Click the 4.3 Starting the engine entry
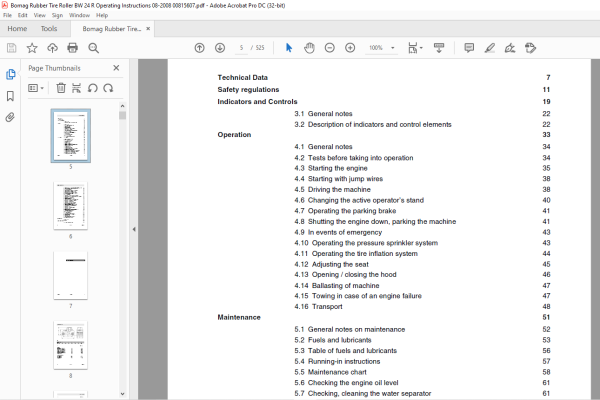This screenshot has width=600, height=400. click(331, 168)
